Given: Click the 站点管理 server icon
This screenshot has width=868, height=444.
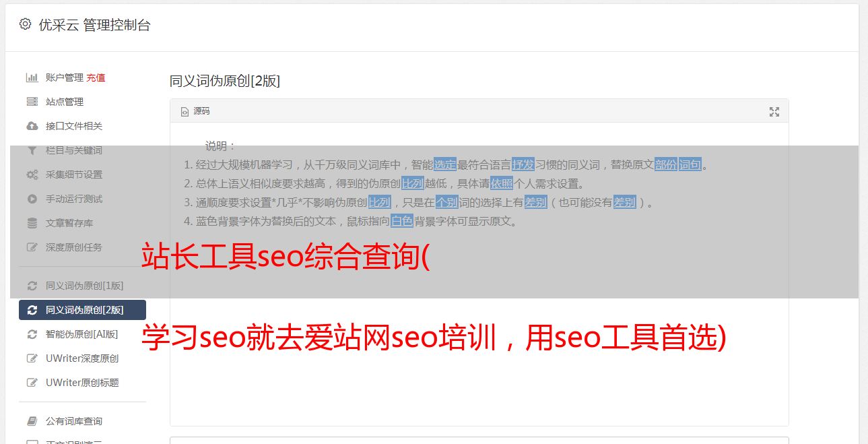Looking at the screenshot, I should (x=32, y=102).
